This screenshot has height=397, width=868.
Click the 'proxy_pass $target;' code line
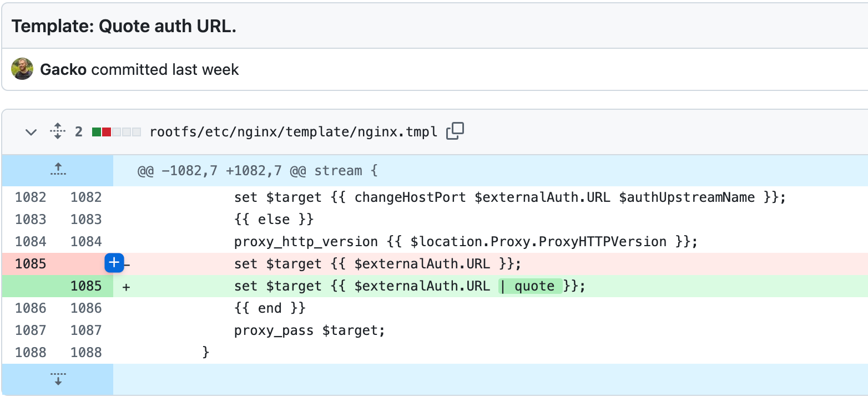point(309,330)
